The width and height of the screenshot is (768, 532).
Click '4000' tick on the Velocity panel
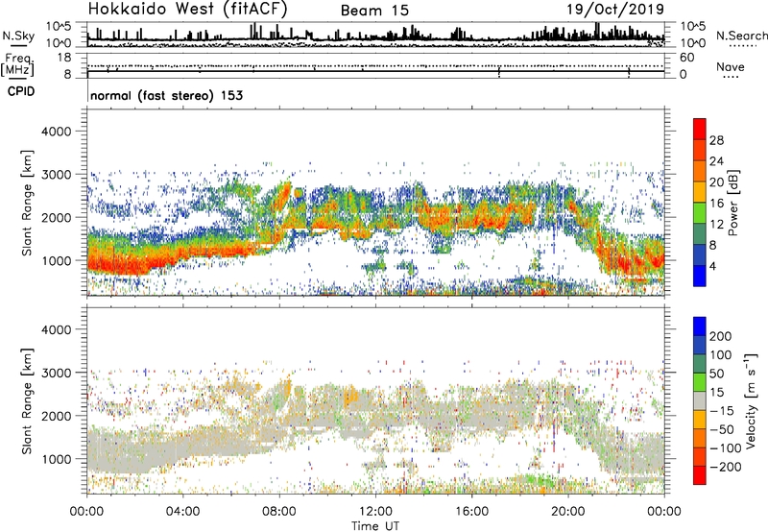56,329
